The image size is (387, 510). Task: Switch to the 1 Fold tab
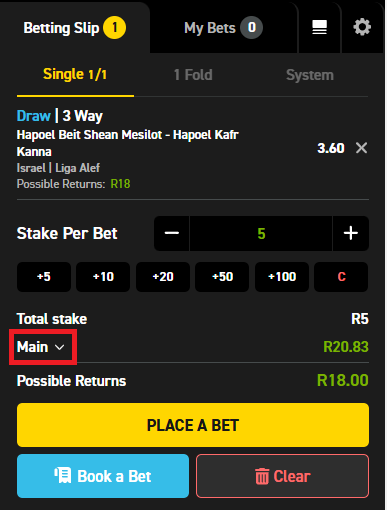click(x=193, y=75)
